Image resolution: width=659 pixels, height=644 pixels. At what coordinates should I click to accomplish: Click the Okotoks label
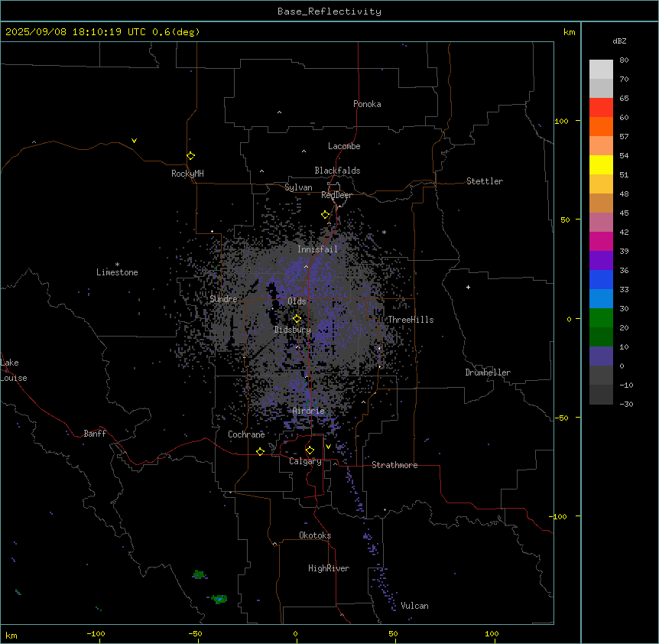pos(315,535)
